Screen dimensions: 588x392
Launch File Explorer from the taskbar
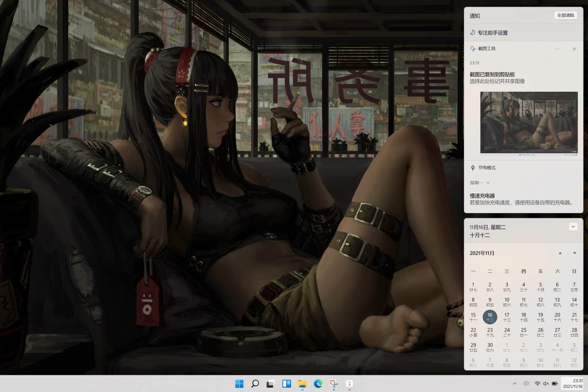pyautogui.click(x=302, y=383)
